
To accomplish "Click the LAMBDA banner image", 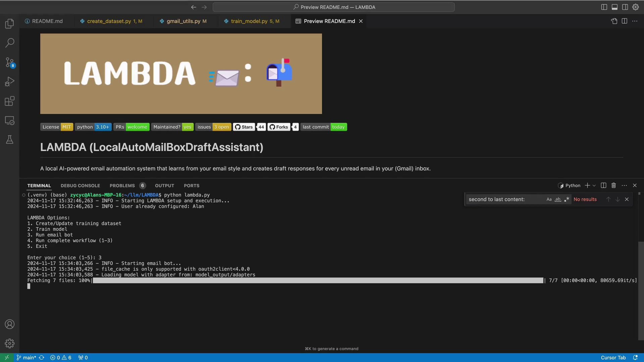I will (x=181, y=74).
